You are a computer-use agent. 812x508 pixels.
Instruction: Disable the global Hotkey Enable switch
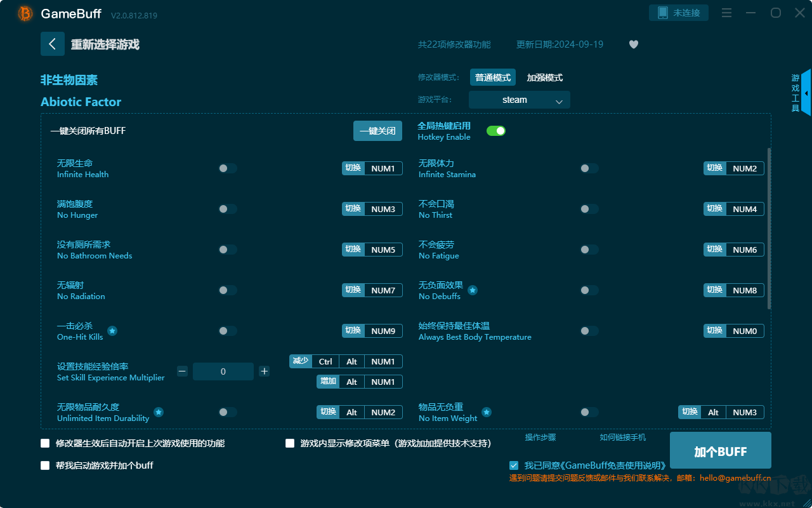496,131
